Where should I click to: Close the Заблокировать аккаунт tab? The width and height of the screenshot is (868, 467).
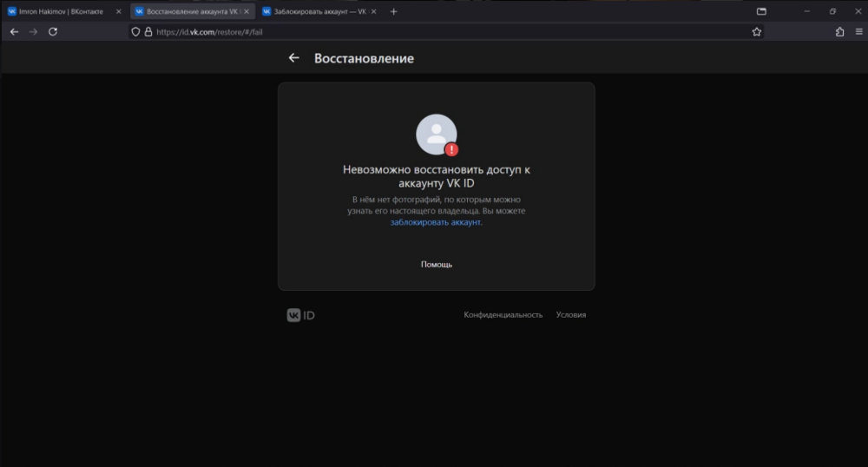tap(373, 11)
